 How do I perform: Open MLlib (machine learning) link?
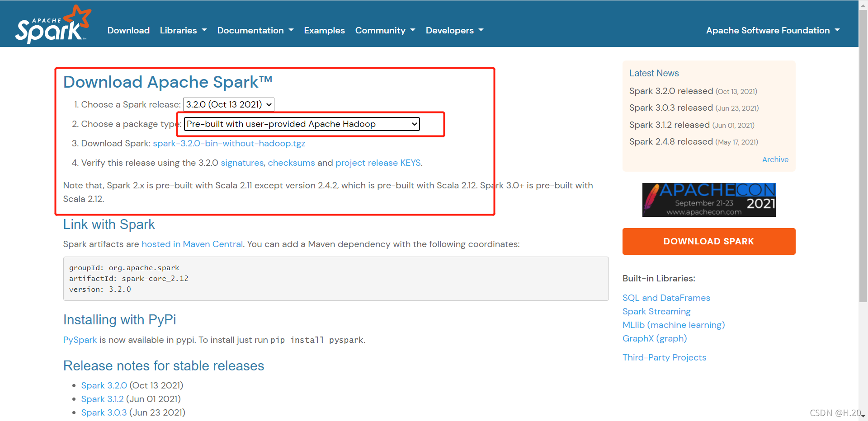tap(674, 325)
